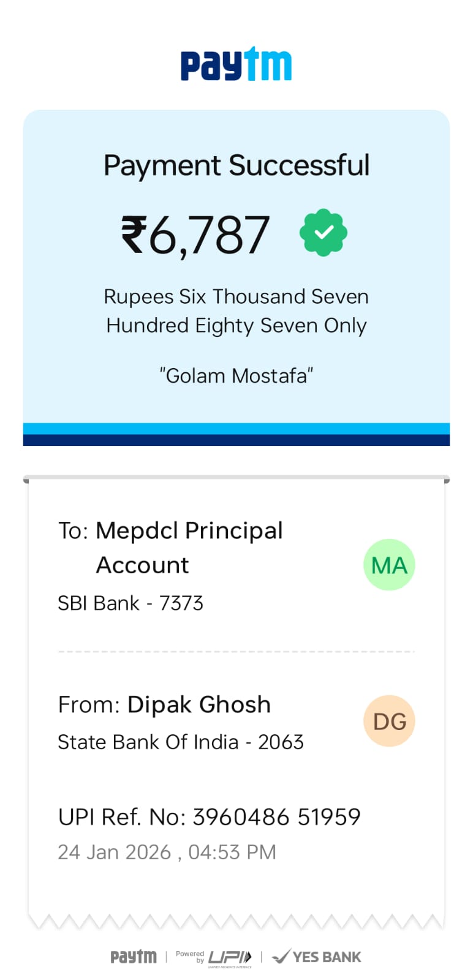This screenshot has width=473, height=980.
Task: Open the Mepdcl Principal Account recipient name
Action: (189, 547)
